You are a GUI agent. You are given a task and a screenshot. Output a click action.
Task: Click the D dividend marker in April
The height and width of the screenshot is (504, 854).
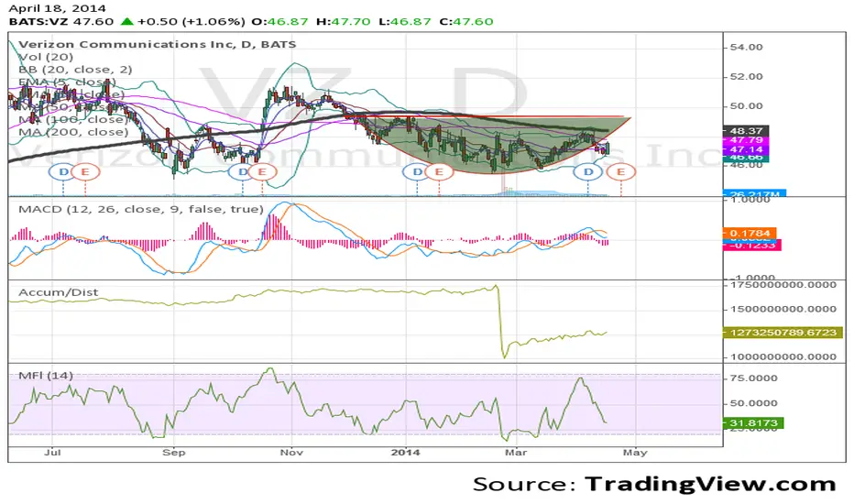[x=588, y=172]
